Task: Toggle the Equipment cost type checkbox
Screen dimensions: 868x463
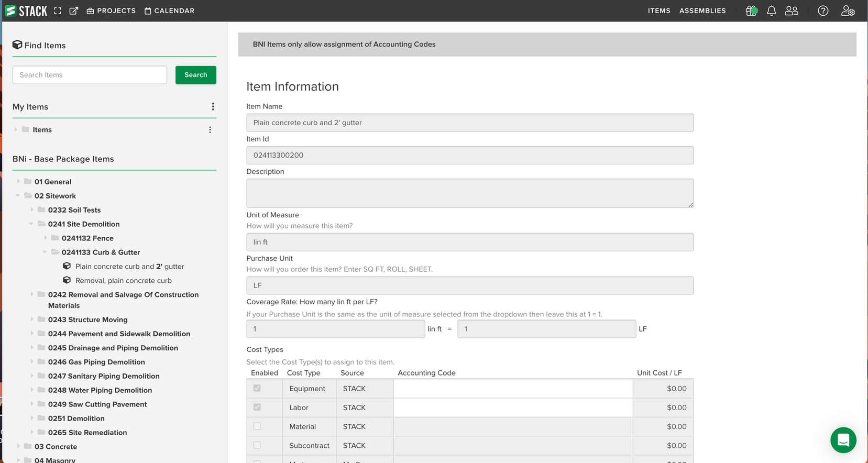Action: pyautogui.click(x=257, y=388)
